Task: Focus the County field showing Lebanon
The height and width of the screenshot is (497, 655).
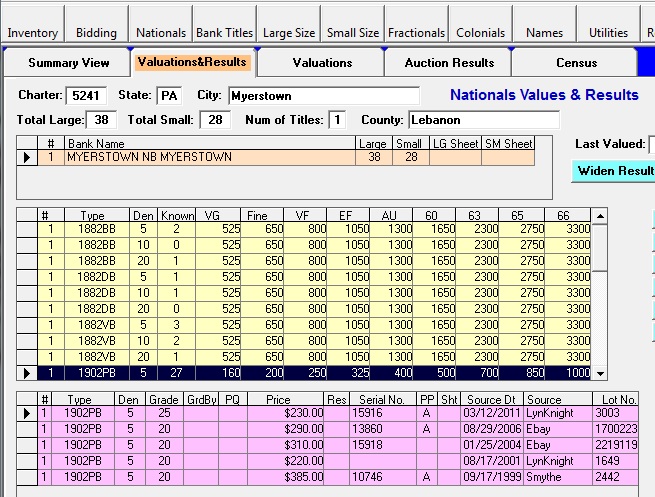Action: click(x=483, y=120)
